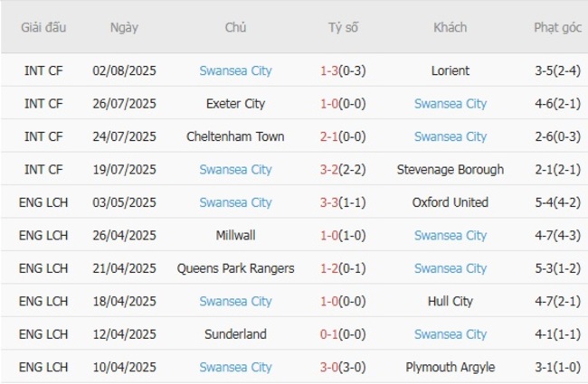Click Plymouth Argyle team name

tap(450, 367)
